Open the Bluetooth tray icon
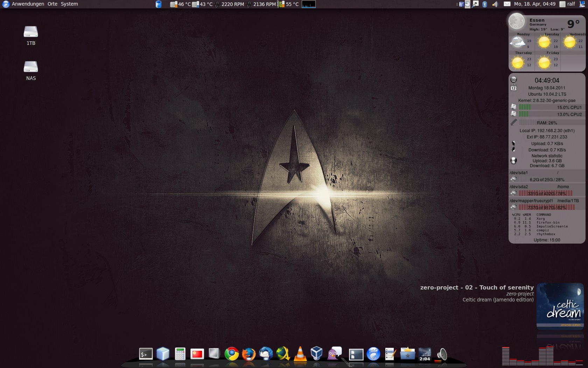588x368 pixels. point(485,4)
